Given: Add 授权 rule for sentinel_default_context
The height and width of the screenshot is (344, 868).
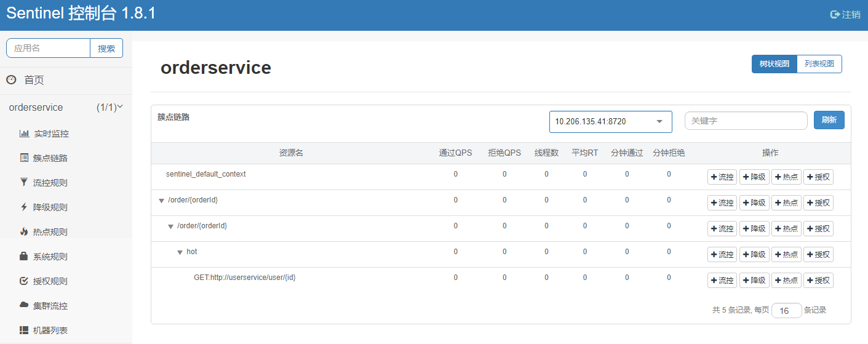Looking at the screenshot, I should pos(818,177).
